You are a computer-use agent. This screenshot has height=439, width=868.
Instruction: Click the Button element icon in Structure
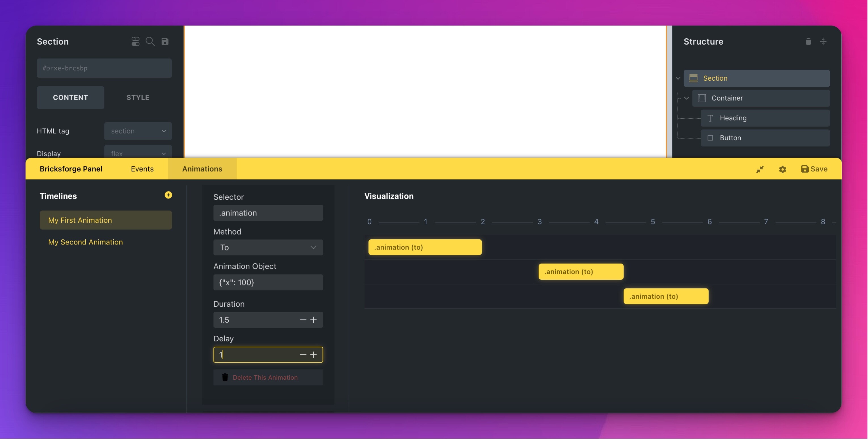coord(710,138)
